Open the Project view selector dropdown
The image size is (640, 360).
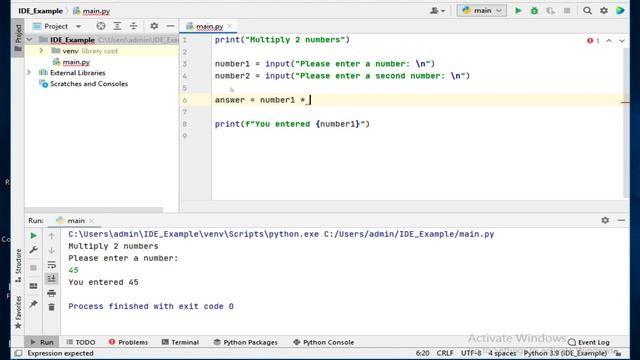57,26
